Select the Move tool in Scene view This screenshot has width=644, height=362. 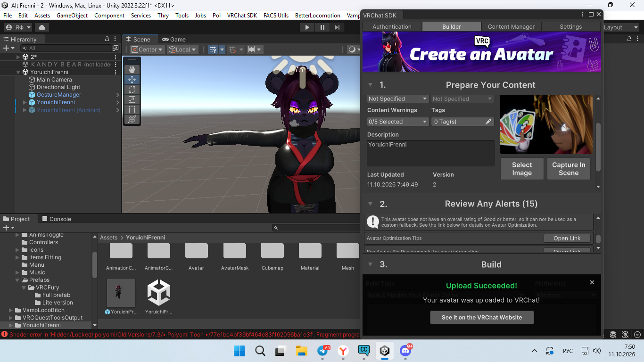coord(132,80)
